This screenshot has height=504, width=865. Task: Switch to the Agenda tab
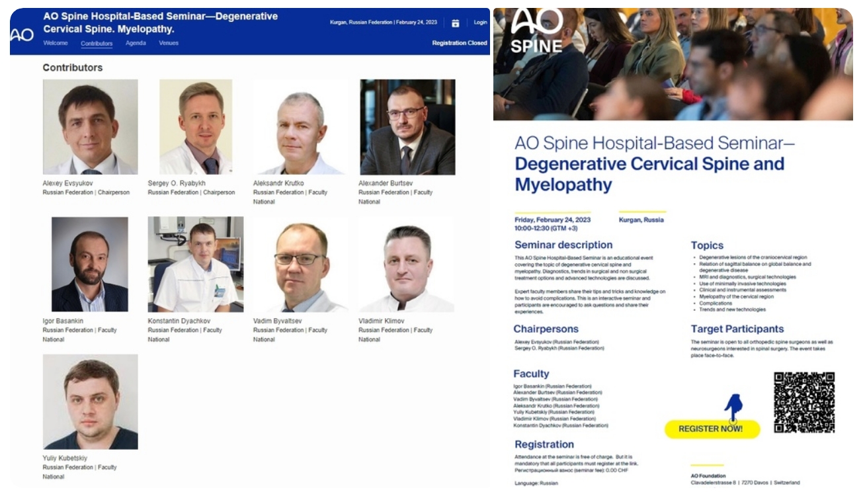(x=136, y=43)
